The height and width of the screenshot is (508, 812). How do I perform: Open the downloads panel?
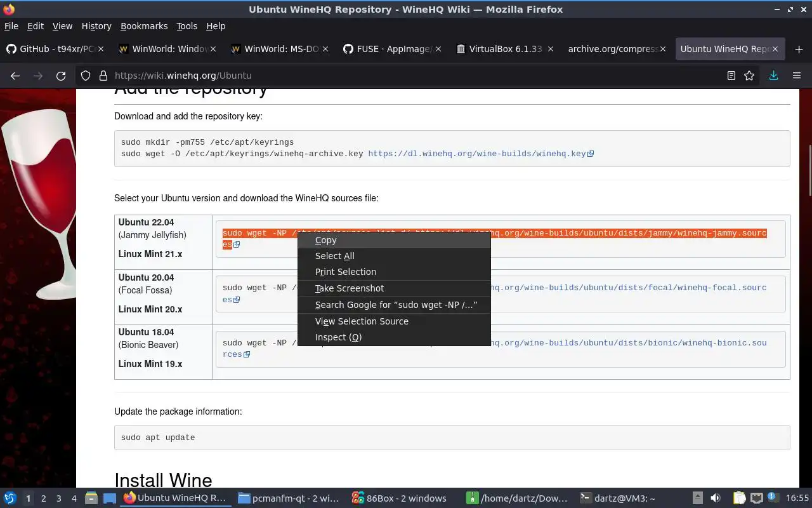(x=773, y=76)
